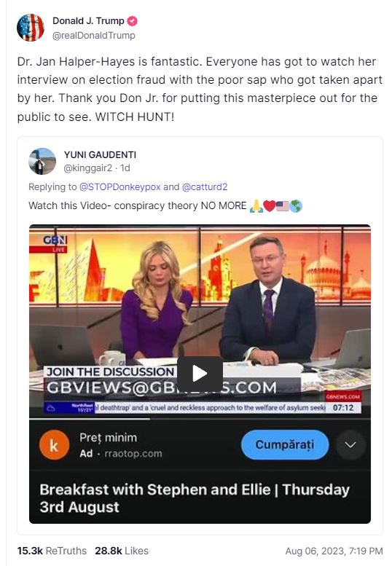
Task: Click the verified badge next to Donald J. Trump
Action: click(x=133, y=21)
